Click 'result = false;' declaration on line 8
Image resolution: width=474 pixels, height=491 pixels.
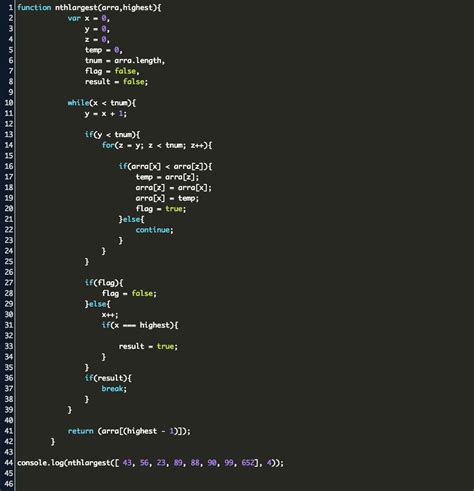116,82
